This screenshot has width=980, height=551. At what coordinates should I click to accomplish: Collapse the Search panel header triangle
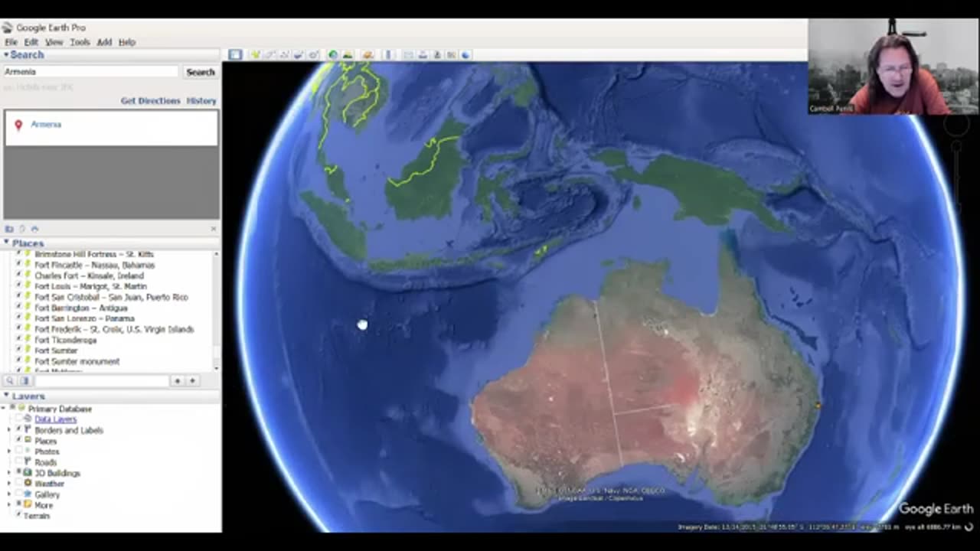(x=5, y=55)
